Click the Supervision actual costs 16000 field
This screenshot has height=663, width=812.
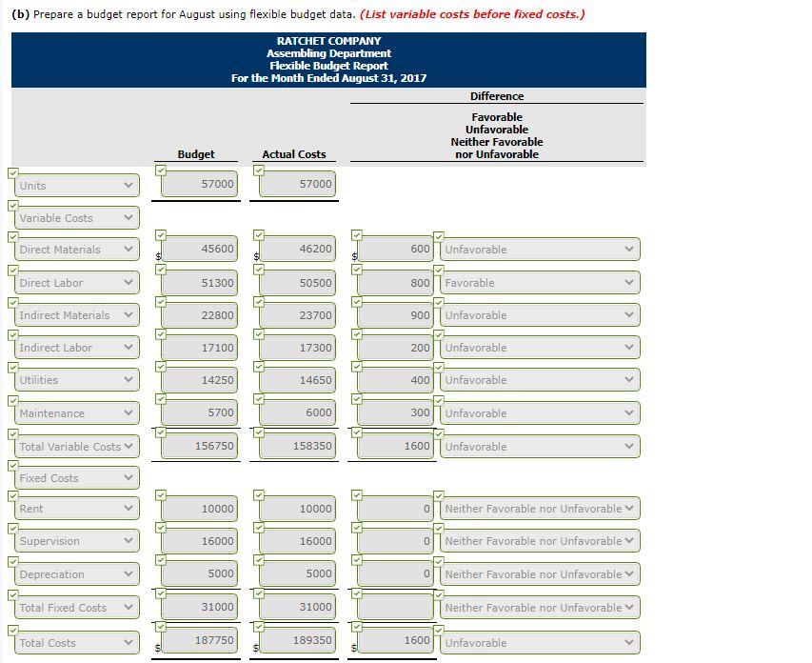point(298,541)
